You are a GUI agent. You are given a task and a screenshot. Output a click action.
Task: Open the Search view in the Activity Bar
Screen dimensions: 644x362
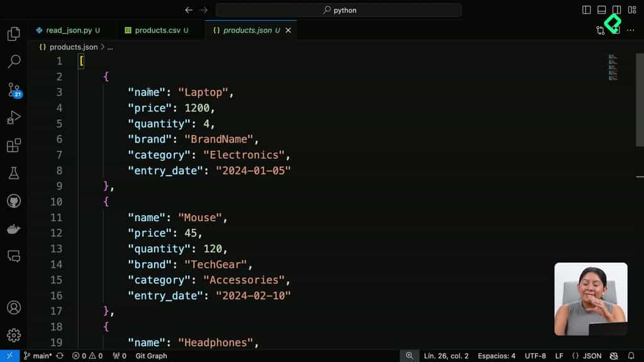point(13,61)
